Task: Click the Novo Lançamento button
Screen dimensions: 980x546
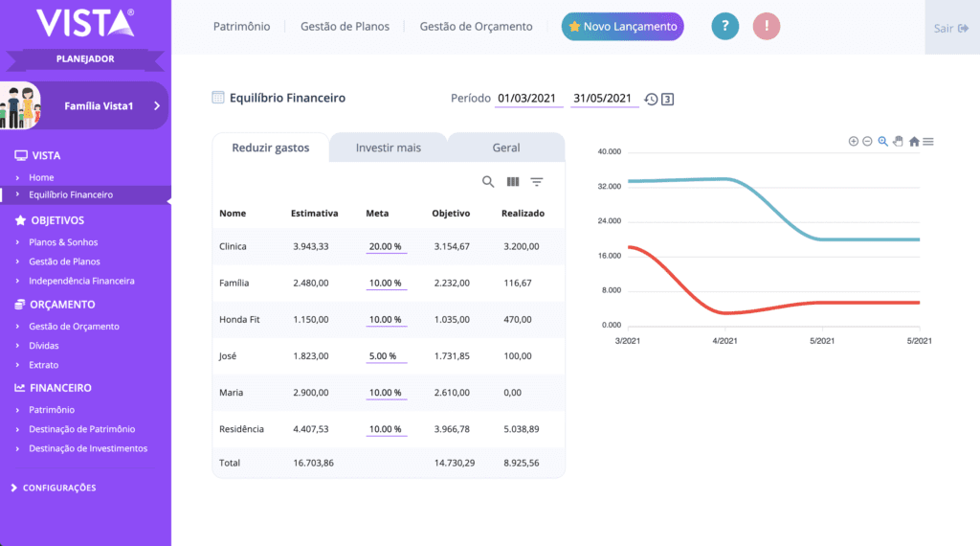Action: click(622, 27)
